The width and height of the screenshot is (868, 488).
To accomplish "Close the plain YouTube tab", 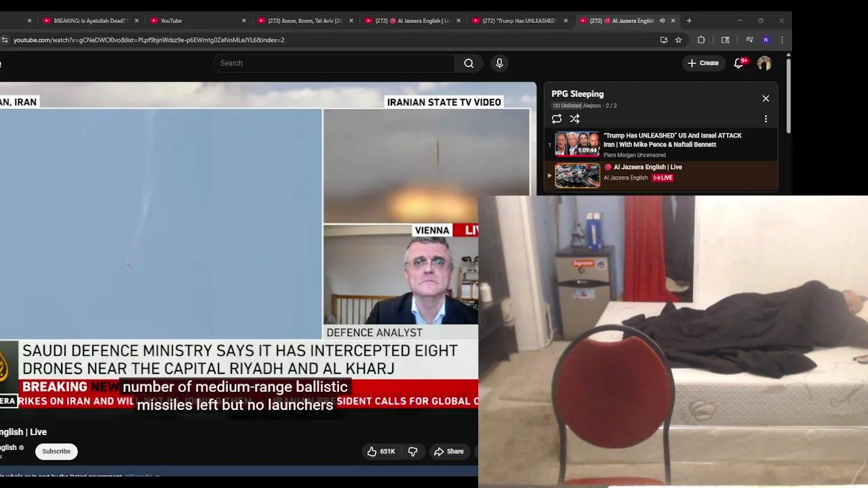I will 244,20.
